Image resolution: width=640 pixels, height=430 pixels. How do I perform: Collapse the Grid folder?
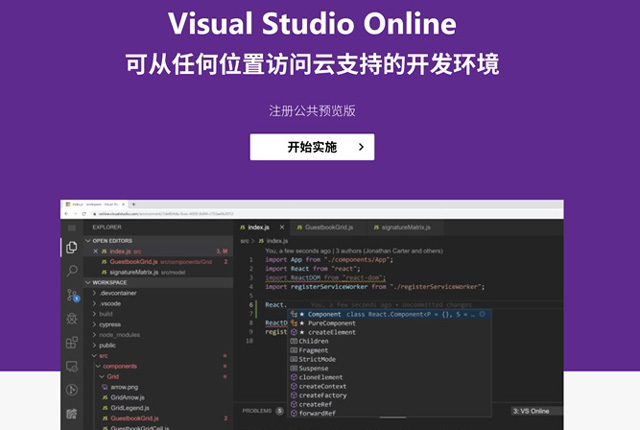158,377
